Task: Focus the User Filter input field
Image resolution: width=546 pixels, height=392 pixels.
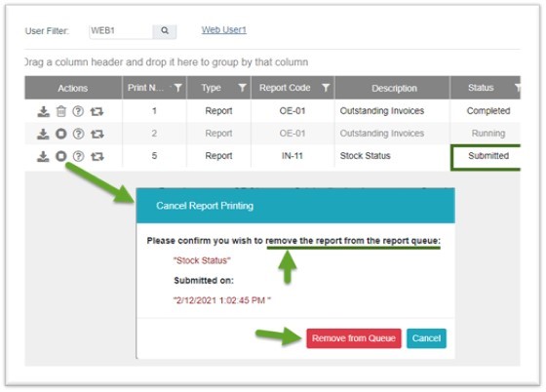Action: point(121,31)
